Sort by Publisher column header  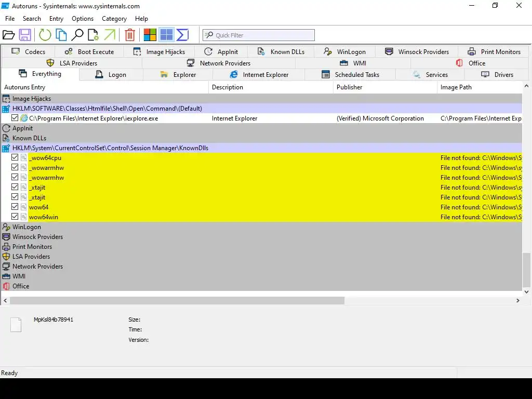(x=385, y=87)
